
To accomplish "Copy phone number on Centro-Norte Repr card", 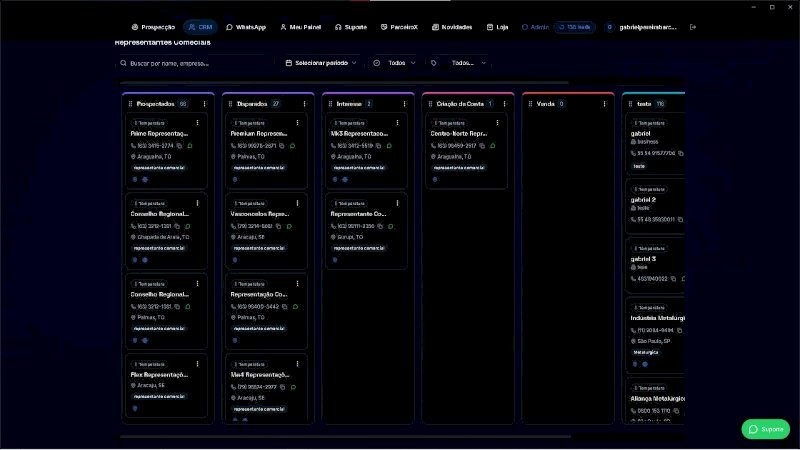I will 482,146.
